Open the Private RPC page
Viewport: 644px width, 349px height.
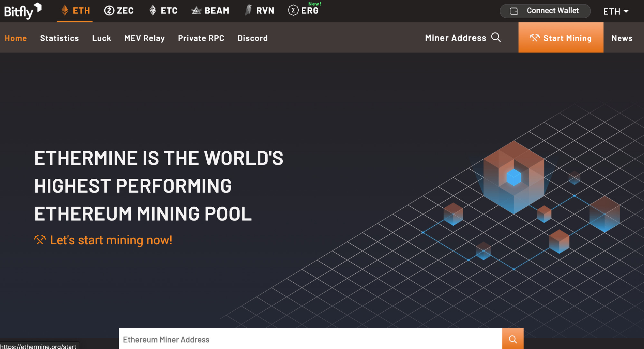pos(201,38)
